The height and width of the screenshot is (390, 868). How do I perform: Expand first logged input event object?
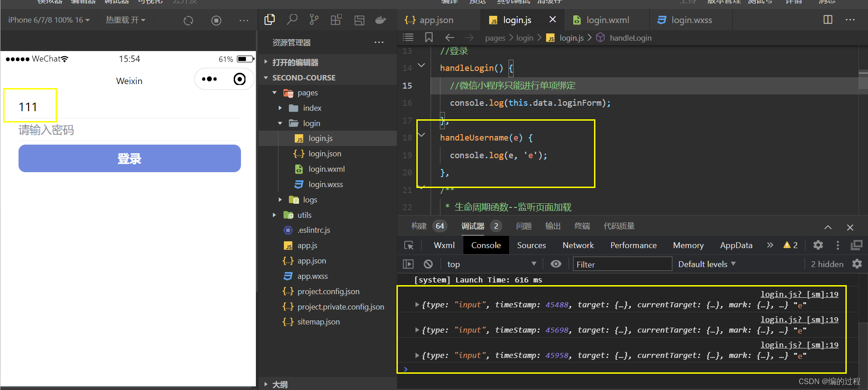[417, 305]
